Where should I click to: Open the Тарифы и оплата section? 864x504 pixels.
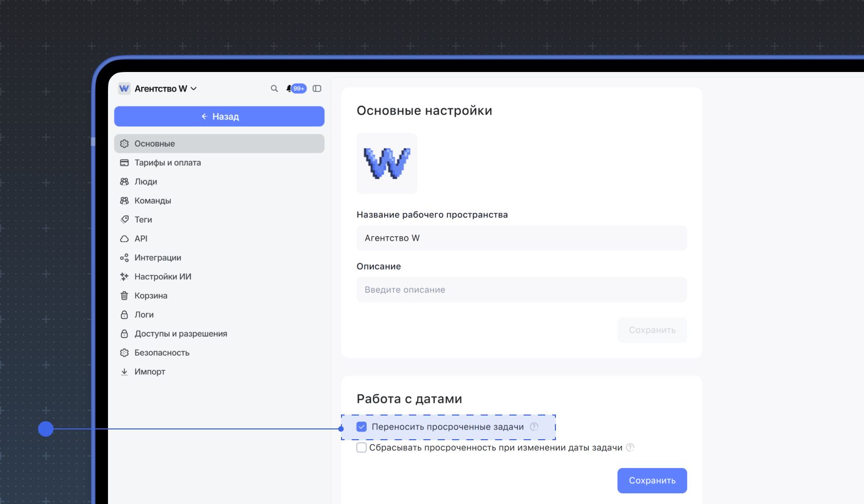click(x=168, y=163)
